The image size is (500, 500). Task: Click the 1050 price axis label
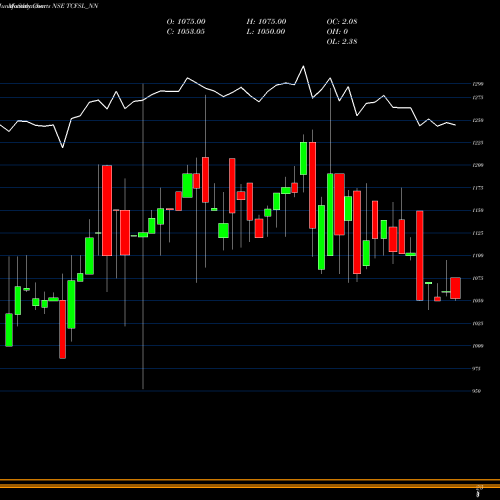478,301
